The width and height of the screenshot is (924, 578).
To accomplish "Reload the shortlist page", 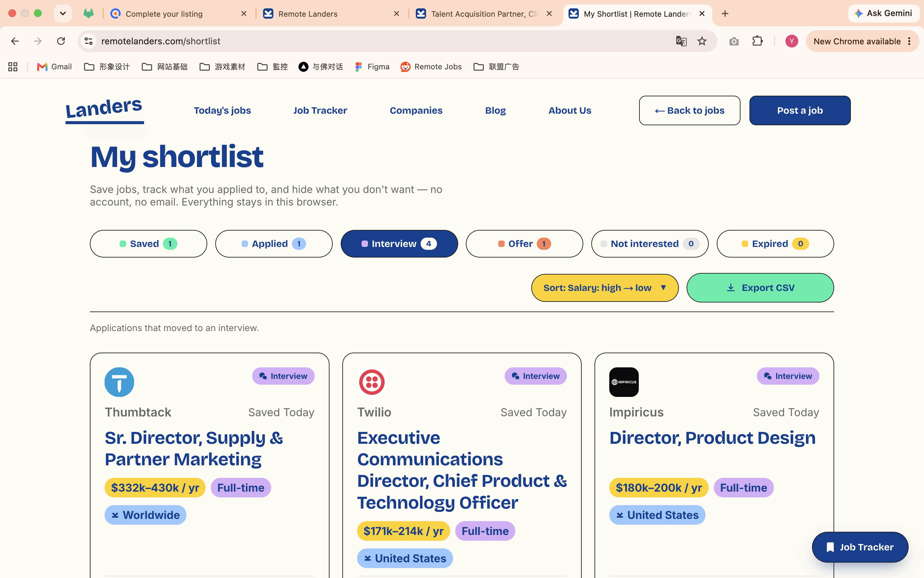I will click(61, 41).
